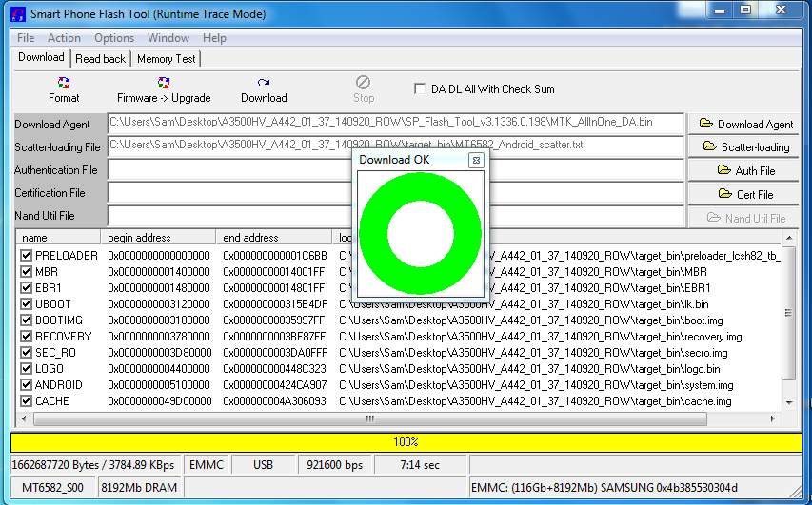This screenshot has height=505, width=812.
Task: Click the Download arrow icon
Action: pyautogui.click(x=264, y=84)
